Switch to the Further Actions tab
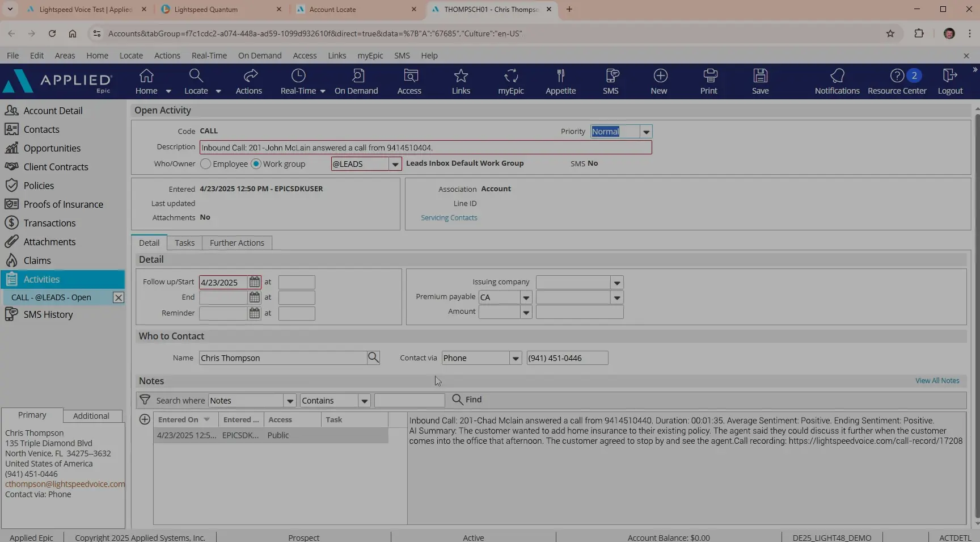Image resolution: width=980 pixels, height=542 pixels. [236, 242]
